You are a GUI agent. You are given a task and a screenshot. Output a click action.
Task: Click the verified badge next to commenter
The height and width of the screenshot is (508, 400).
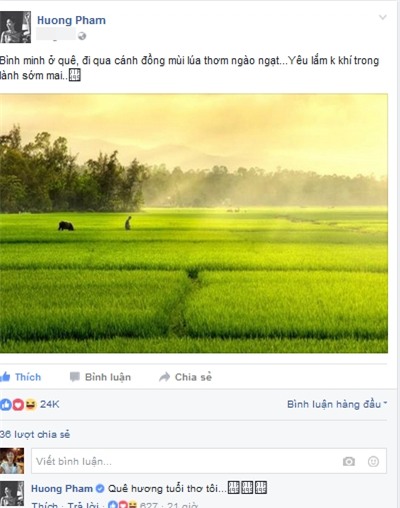[100, 489]
